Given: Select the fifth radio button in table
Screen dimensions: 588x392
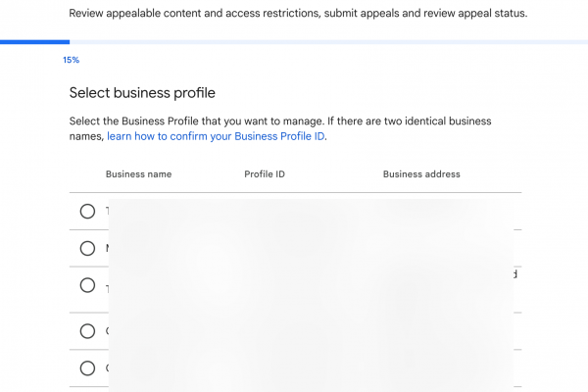Looking at the screenshot, I should (x=87, y=368).
